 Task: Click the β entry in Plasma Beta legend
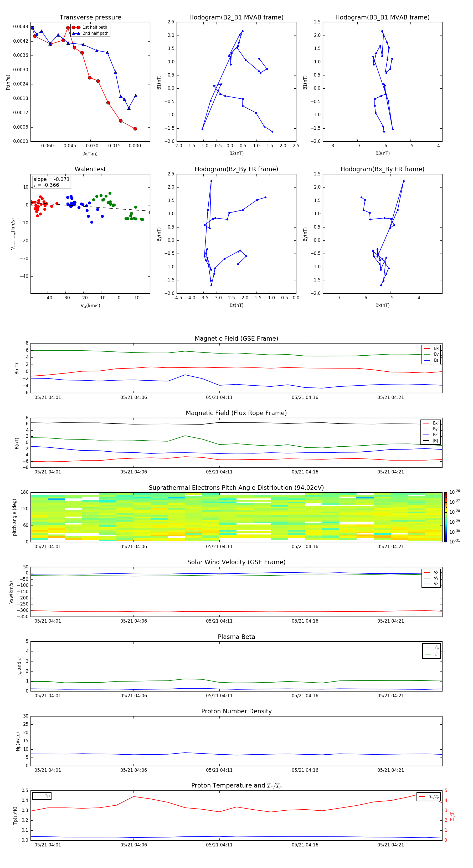(431, 654)
